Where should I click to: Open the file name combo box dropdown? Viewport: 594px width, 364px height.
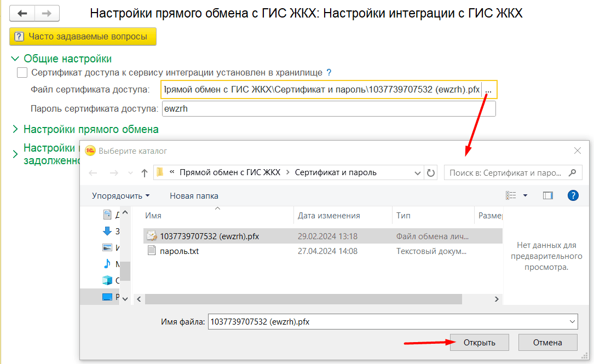pos(573,322)
